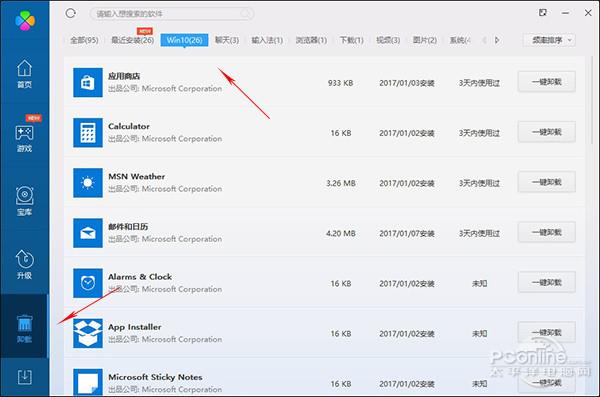Viewport: 600px width, 397px height.
Task: Uninstall App Installer with 一键卸载 button
Action: pyautogui.click(x=546, y=333)
